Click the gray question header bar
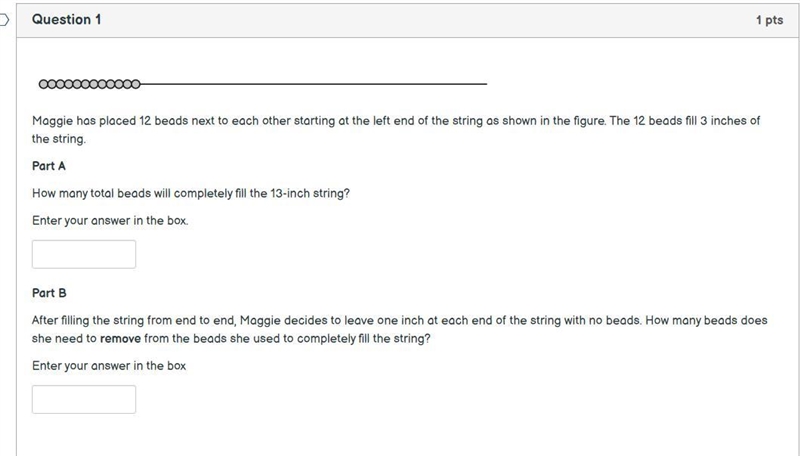Screen dimensions: 800x456 pyautogui.click(x=408, y=20)
